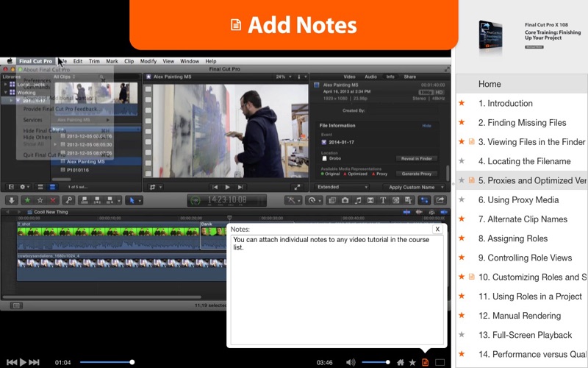The width and height of the screenshot is (588, 368).
Task: Open note icon on 5. Proxies and Optimized
Action: pyautogui.click(x=472, y=180)
